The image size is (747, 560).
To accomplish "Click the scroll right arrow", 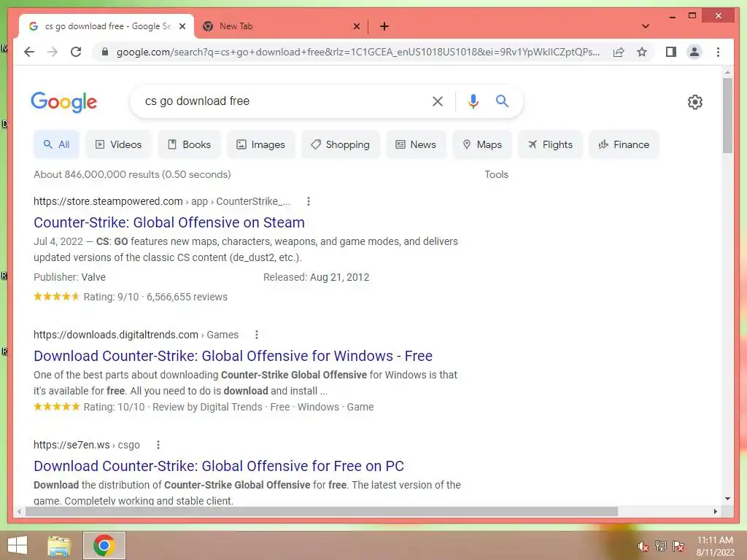I will [x=716, y=511].
